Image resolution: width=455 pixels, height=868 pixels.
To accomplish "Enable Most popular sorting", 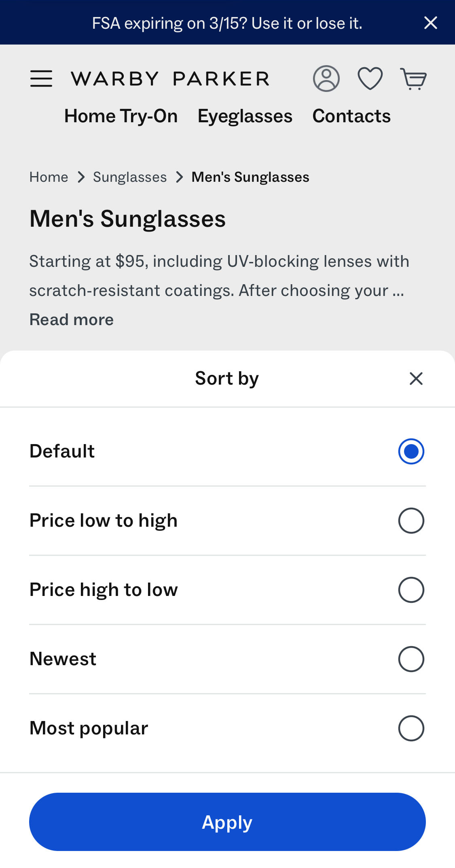I will point(411,728).
